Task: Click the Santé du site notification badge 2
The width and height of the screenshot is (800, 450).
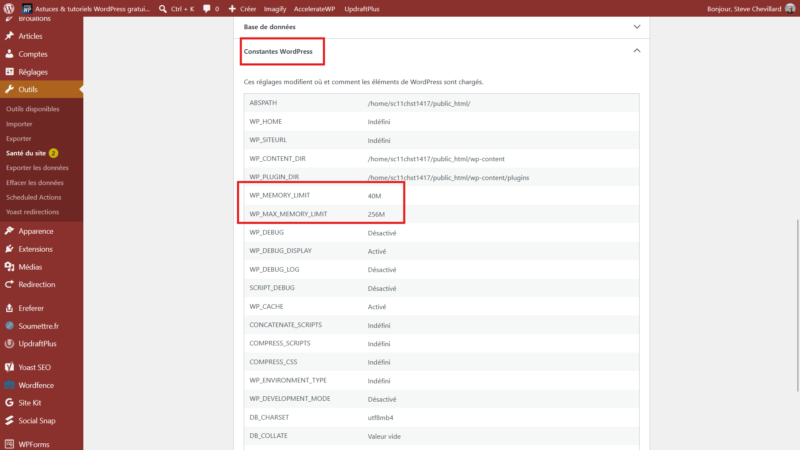Action: click(54, 153)
